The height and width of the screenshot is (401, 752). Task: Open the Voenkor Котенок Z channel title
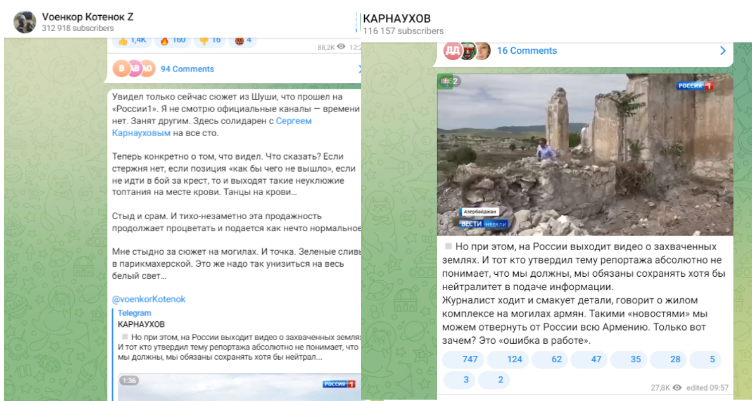[87, 17]
